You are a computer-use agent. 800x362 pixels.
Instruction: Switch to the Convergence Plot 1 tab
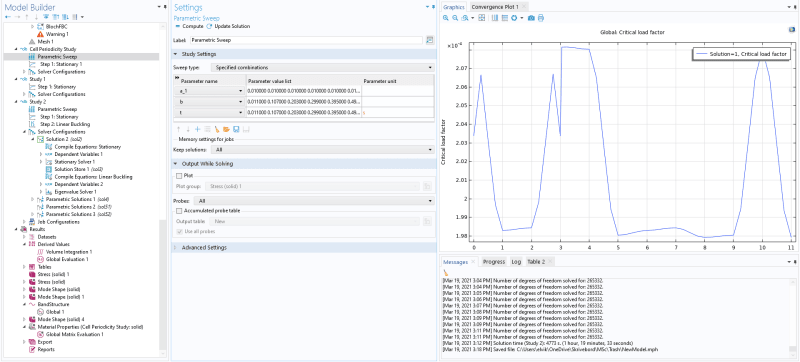point(495,7)
